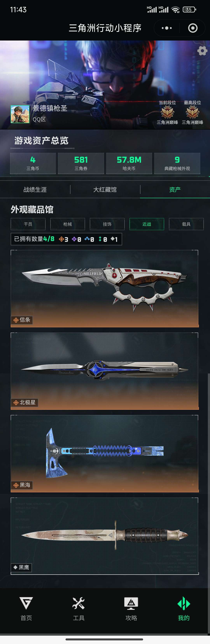Tap the 当前段位 rank badge
This screenshot has height=644, width=210.
coord(167,112)
